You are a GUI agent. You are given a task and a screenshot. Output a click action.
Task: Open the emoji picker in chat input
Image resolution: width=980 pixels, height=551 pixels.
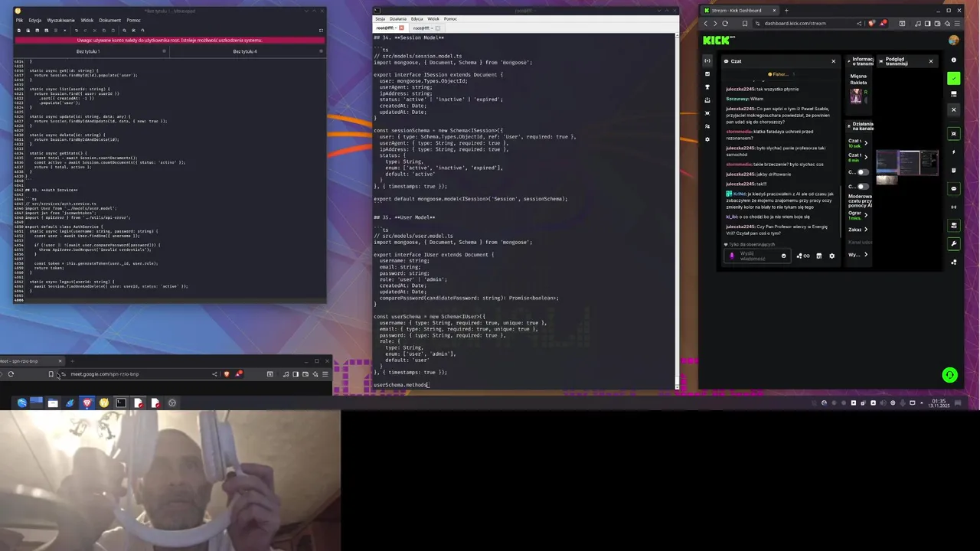coord(784,256)
